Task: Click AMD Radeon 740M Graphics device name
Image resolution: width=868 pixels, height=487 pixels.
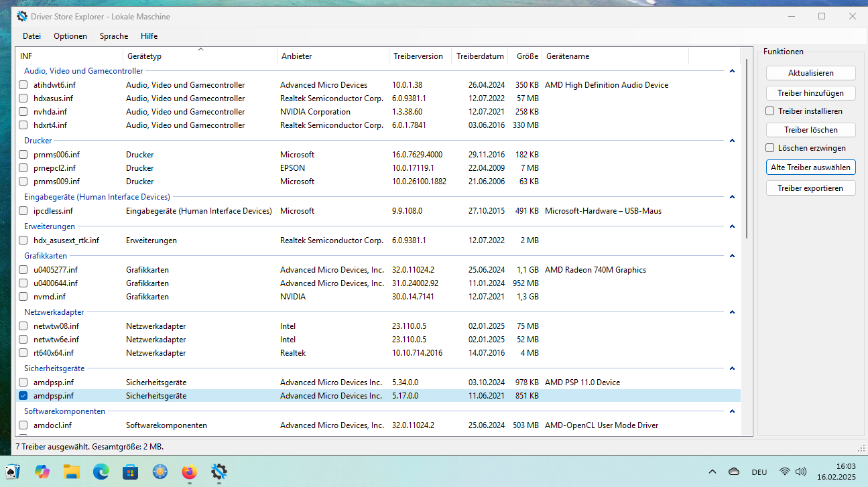Action: click(x=595, y=270)
